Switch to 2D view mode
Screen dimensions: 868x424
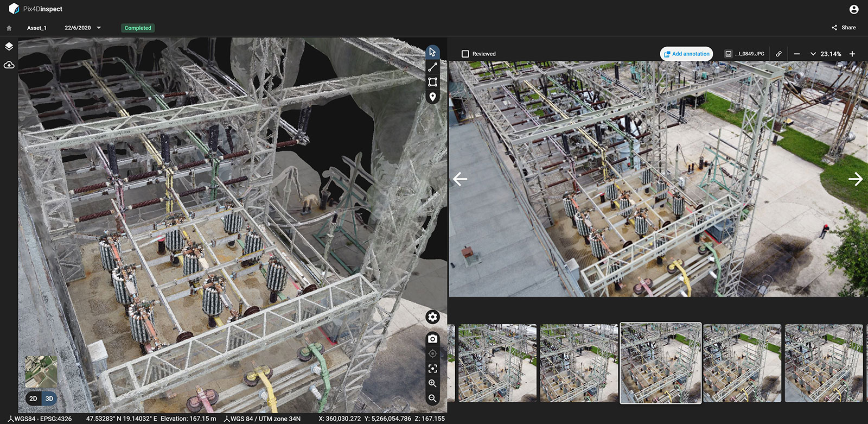33,398
